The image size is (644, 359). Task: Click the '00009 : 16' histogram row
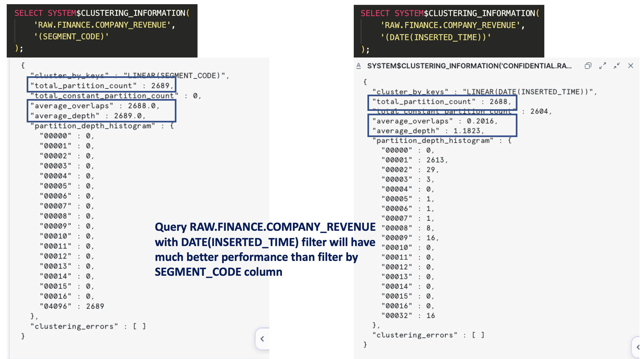tap(410, 238)
